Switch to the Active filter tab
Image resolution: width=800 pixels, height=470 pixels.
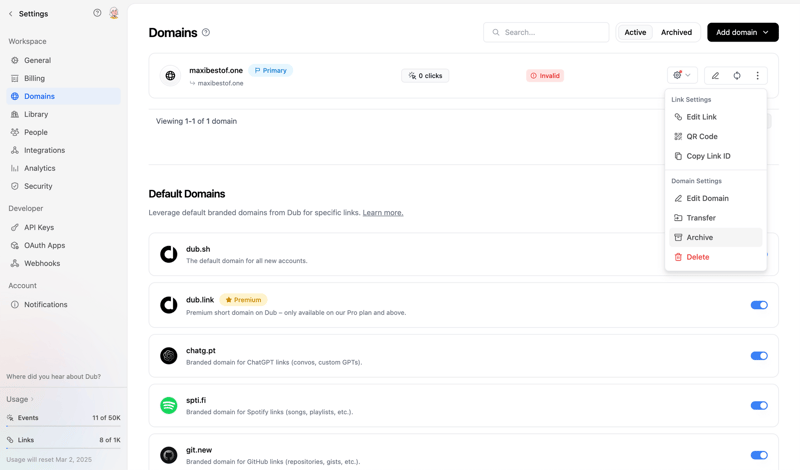635,32
